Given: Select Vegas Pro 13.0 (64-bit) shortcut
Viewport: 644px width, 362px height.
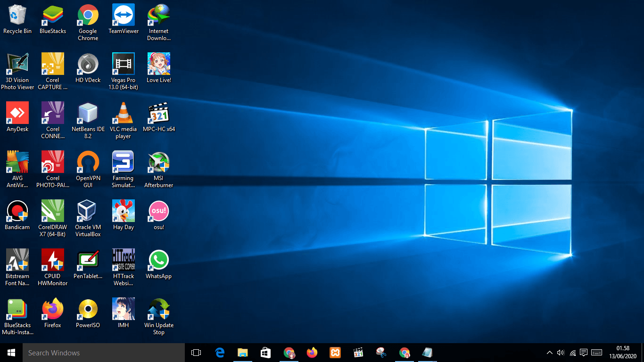Looking at the screenshot, I should click(x=124, y=71).
